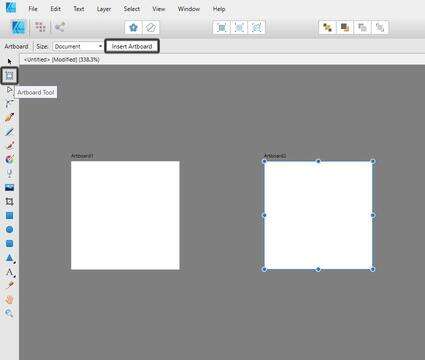Click inside the selected Artboard2 canvas
Image resolution: width=425 pixels, height=360 pixels.
click(x=318, y=215)
